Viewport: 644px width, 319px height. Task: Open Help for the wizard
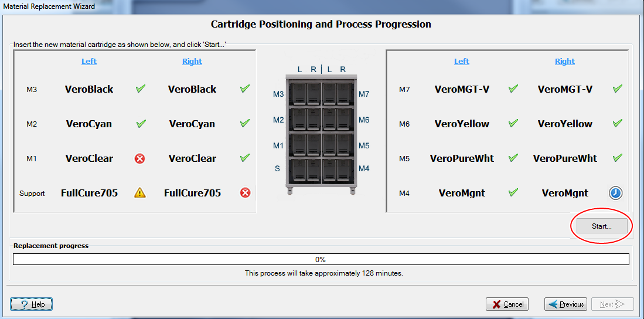[32, 304]
